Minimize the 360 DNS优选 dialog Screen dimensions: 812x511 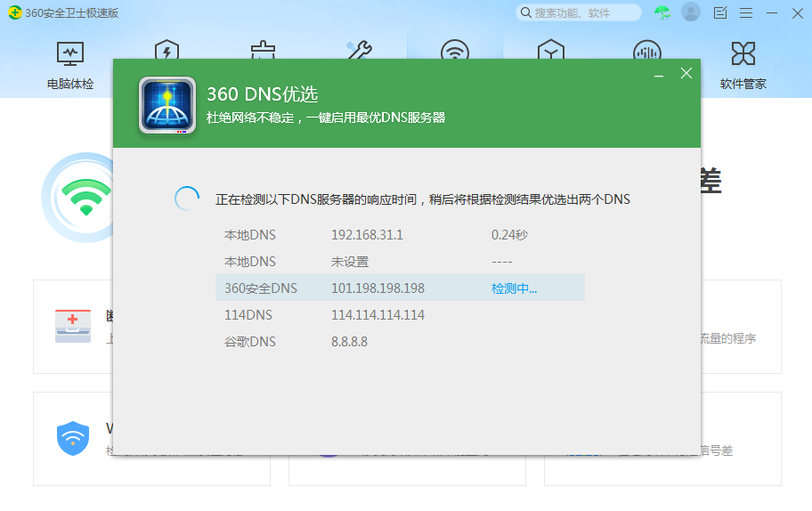659,76
